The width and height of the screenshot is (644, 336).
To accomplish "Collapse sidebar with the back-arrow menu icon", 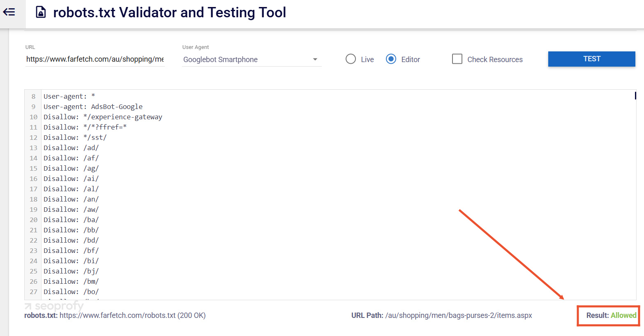I will (9, 12).
